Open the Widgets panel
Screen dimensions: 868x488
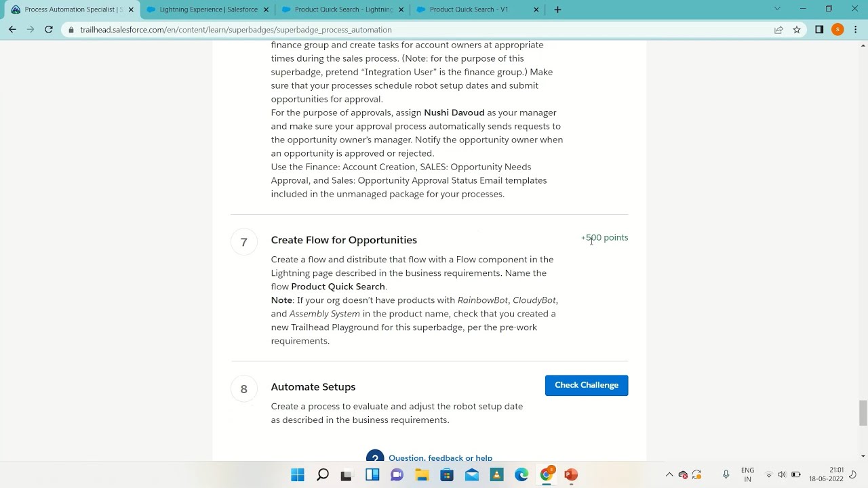tap(372, 474)
